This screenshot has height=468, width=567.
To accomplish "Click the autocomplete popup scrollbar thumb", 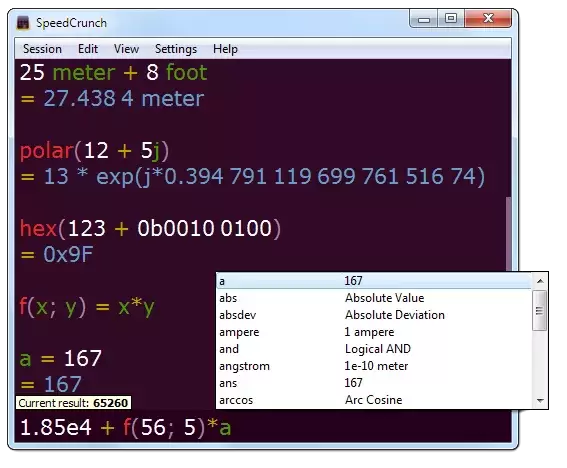I will point(540,311).
